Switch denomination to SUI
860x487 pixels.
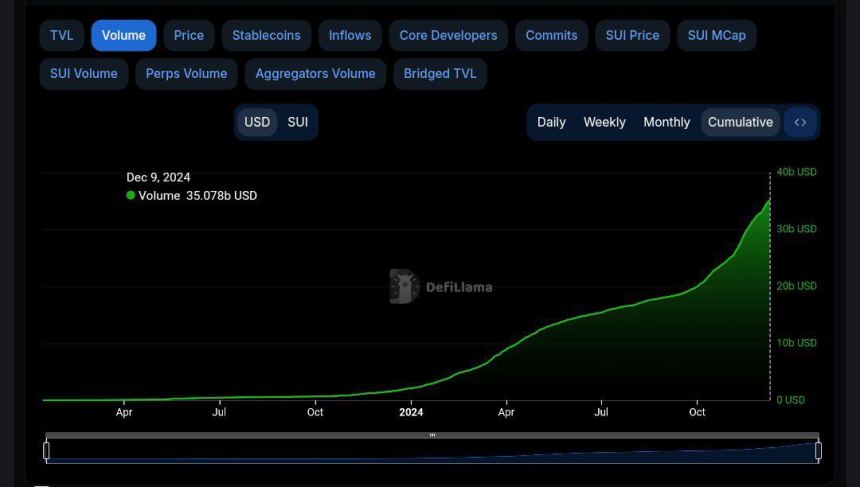298,122
